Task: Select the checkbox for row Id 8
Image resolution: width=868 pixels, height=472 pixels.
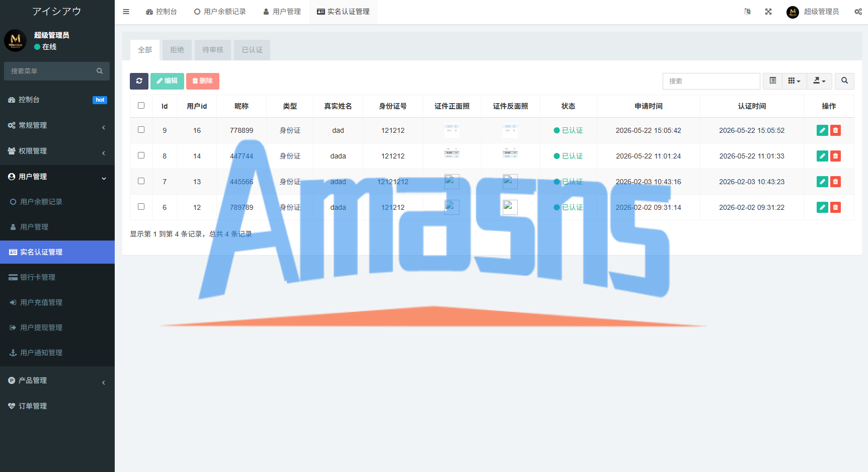Action: pyautogui.click(x=141, y=155)
